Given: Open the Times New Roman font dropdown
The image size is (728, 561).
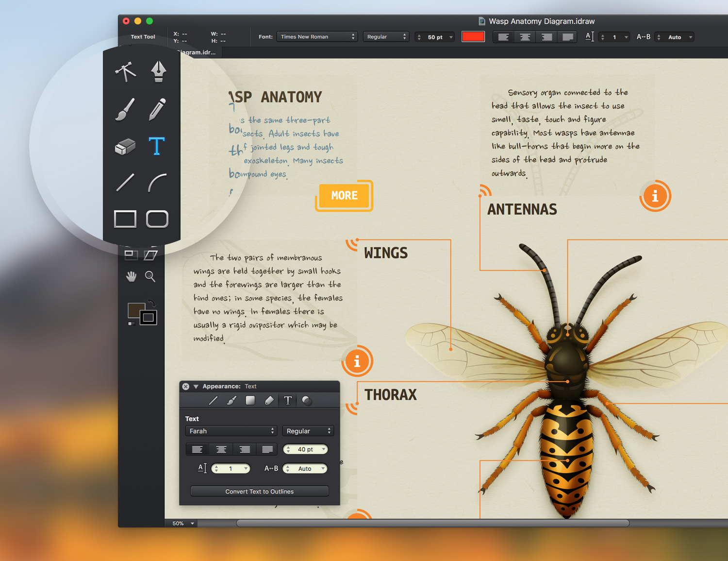Looking at the screenshot, I should click(x=317, y=37).
